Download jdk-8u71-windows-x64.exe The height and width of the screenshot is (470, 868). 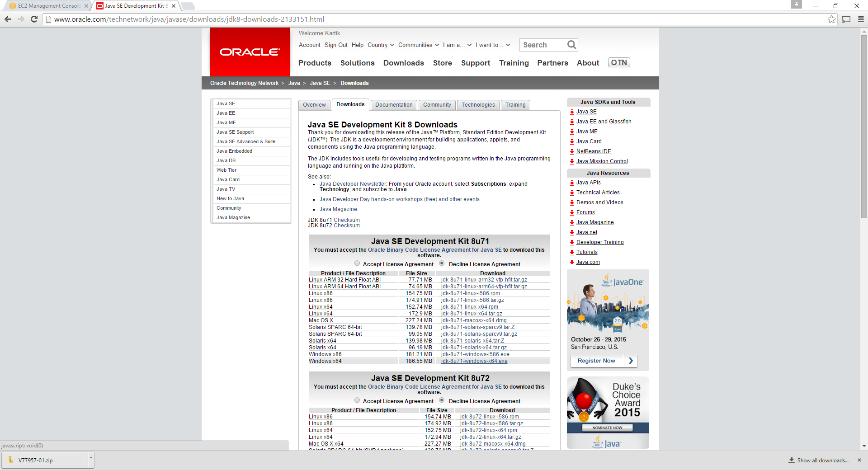[x=474, y=361]
